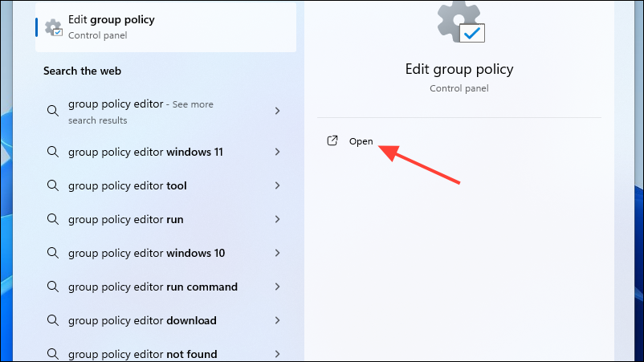Expand chevron for 'group policy editor run command'

click(x=278, y=287)
